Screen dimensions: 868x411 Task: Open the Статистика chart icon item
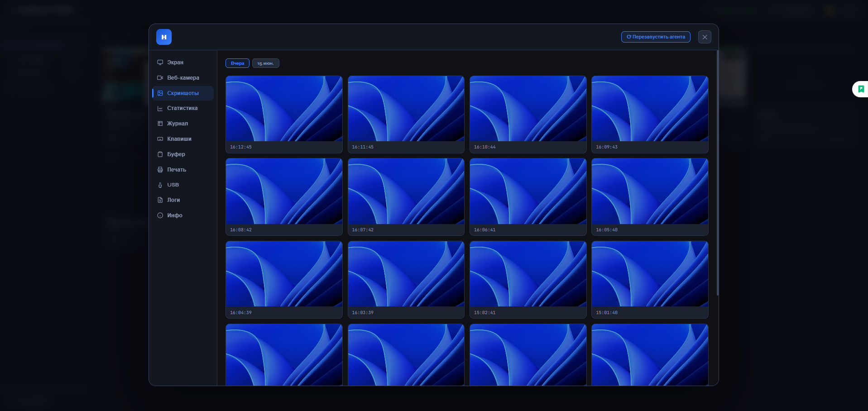pos(160,108)
